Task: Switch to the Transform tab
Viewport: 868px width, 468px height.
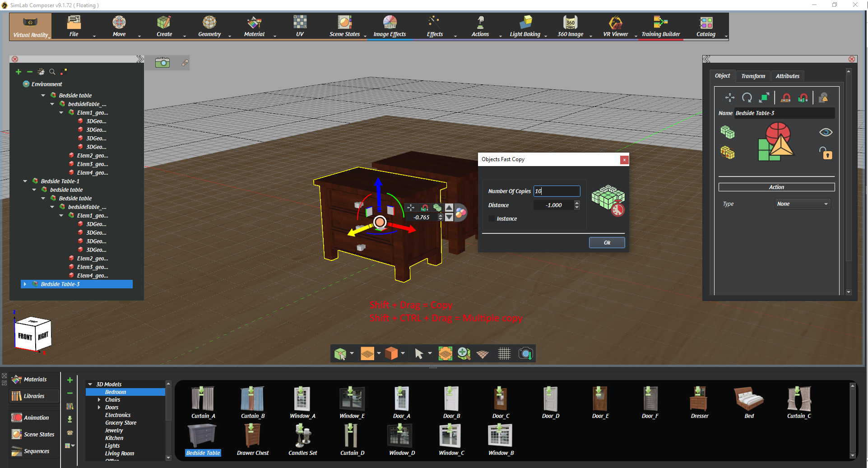Action: point(753,76)
